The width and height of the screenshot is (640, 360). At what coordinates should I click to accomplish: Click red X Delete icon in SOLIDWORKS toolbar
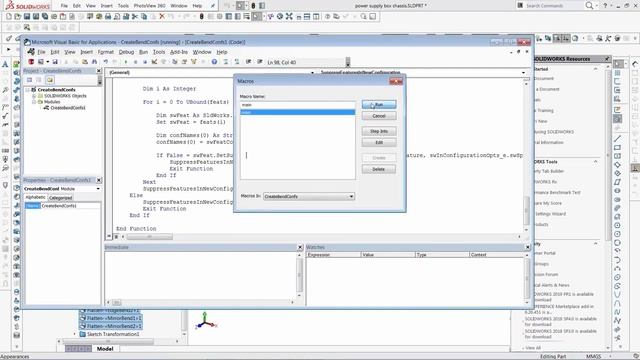point(162,17)
